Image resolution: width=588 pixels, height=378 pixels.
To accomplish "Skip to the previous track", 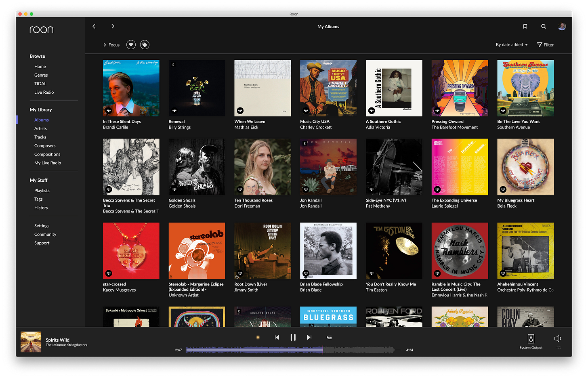I will click(x=277, y=337).
